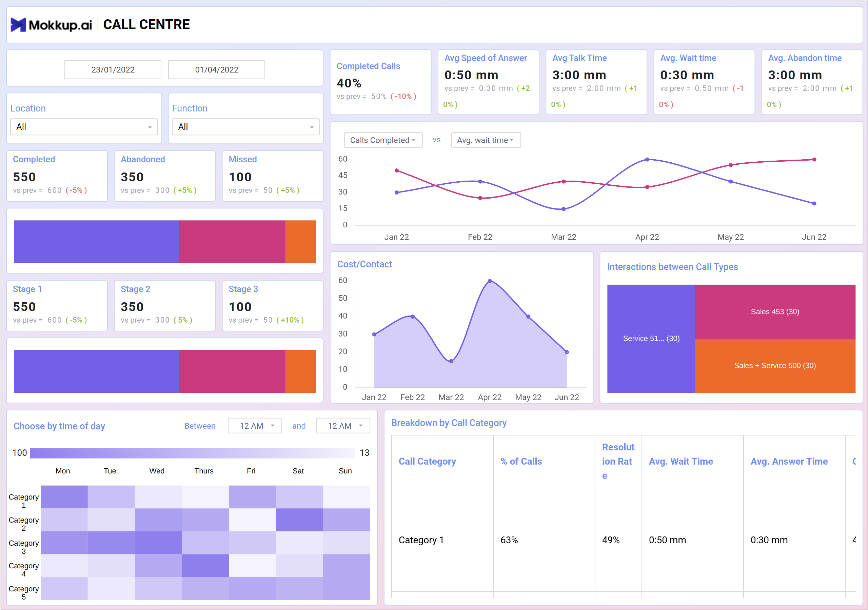Expand the Location dropdown
Screen dimensions: 868x610
pyautogui.click(x=84, y=127)
